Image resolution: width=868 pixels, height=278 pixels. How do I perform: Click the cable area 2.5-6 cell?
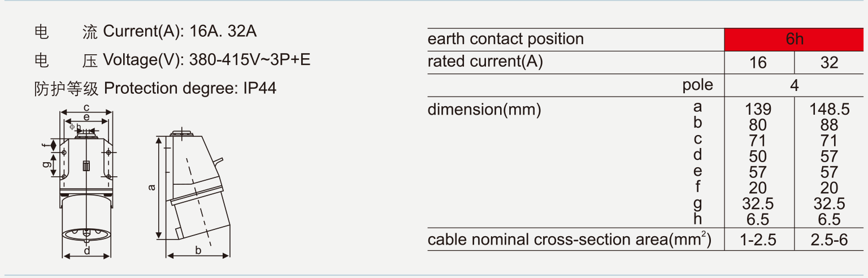(x=829, y=240)
